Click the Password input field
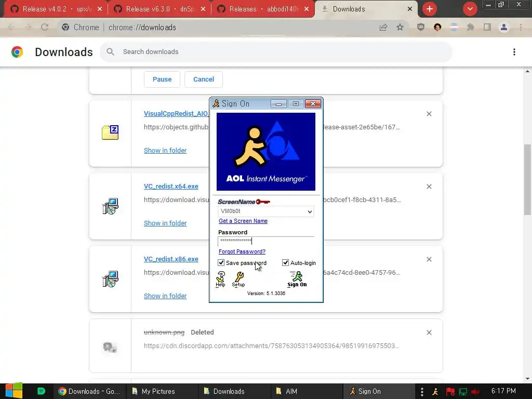This screenshot has width=532, height=399. pyautogui.click(x=265, y=241)
